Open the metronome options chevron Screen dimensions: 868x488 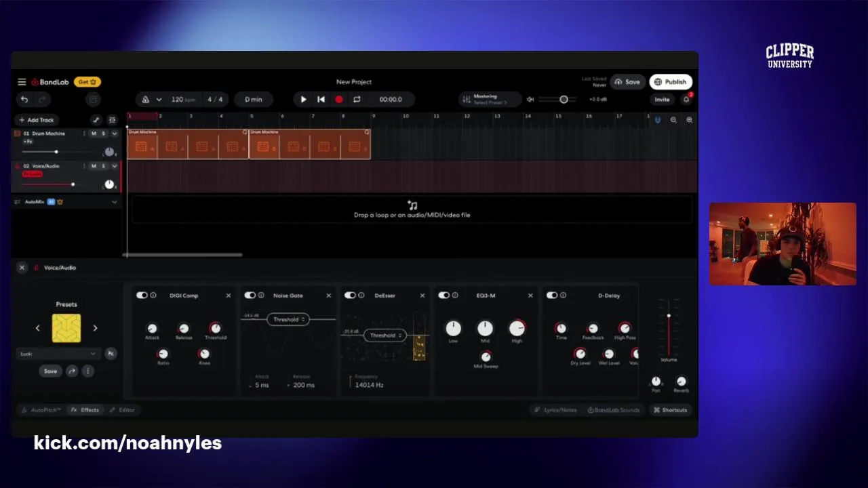pos(159,100)
